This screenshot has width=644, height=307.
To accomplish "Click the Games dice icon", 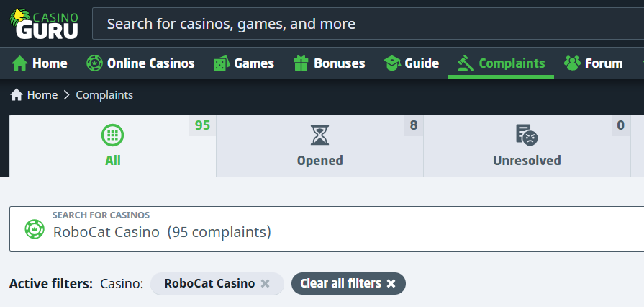I will (x=221, y=63).
